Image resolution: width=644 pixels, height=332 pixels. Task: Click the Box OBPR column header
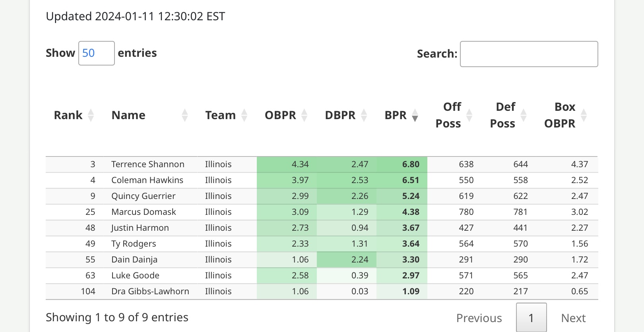coord(560,115)
